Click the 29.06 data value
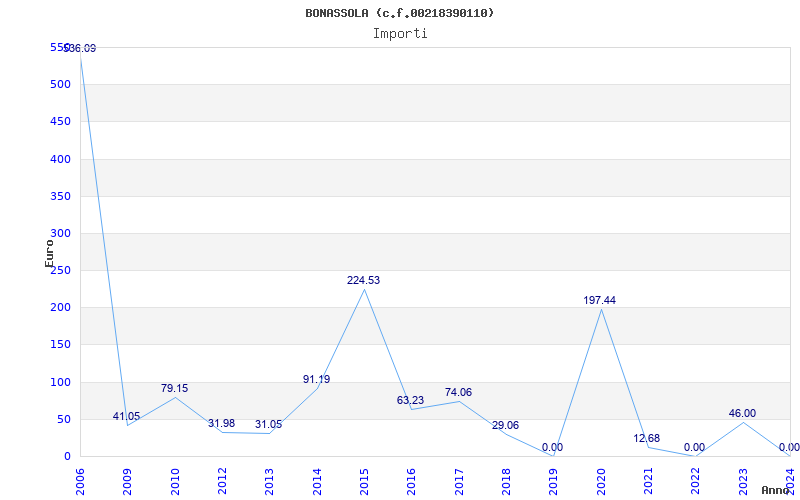The height and width of the screenshot is (500, 800). point(505,426)
